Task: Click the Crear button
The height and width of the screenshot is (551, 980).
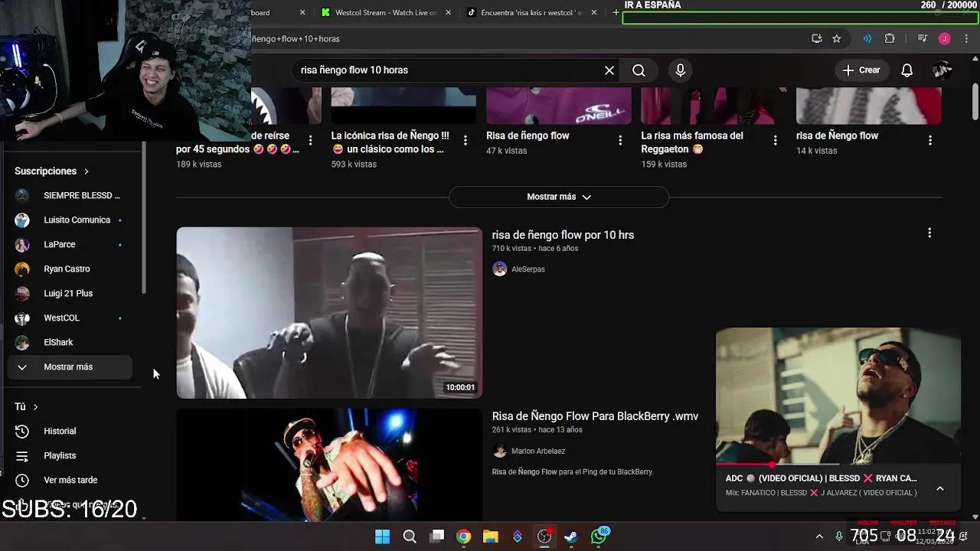Action: [861, 70]
